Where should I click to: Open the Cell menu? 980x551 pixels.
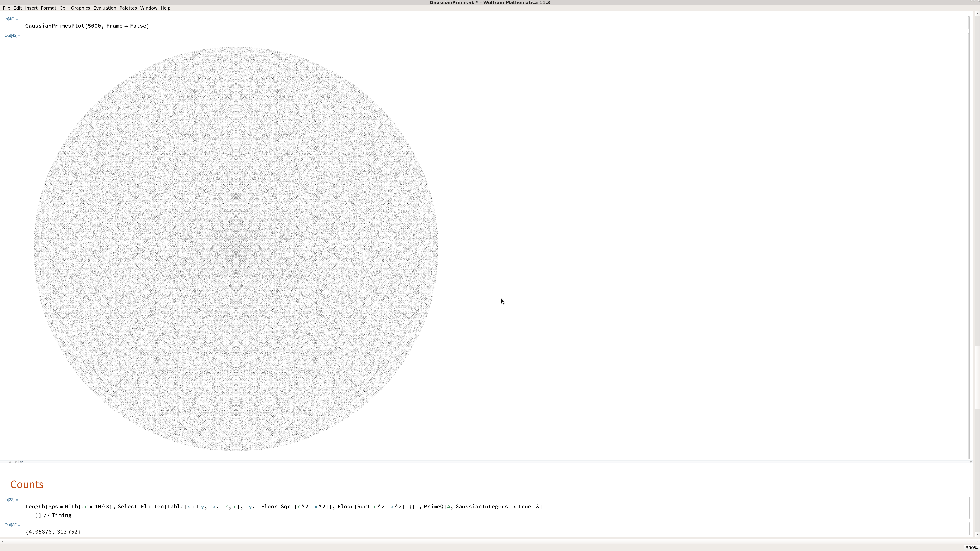[x=64, y=8]
